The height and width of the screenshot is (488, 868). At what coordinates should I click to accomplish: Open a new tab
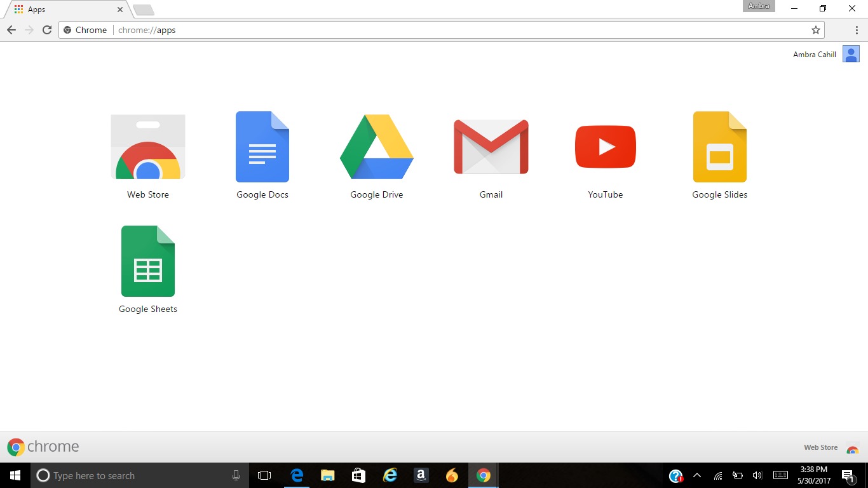click(x=144, y=10)
